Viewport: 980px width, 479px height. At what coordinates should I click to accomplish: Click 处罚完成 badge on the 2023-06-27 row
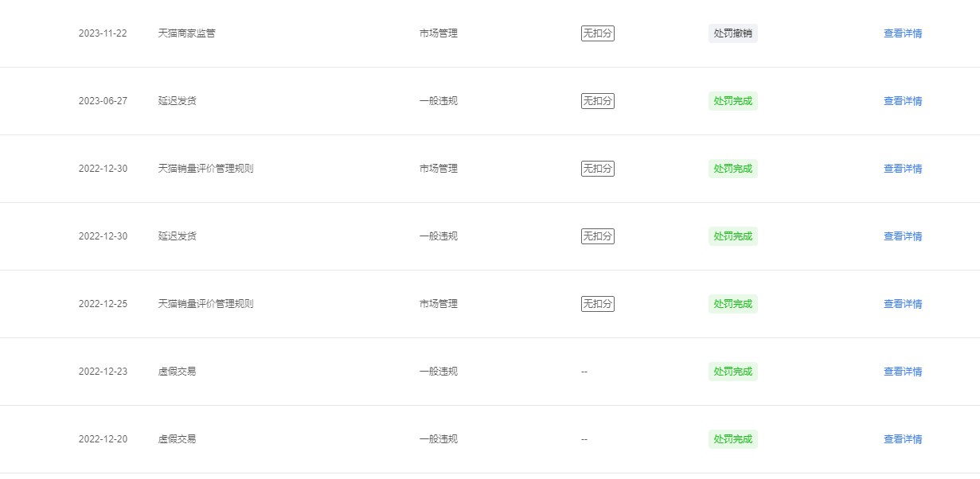pyautogui.click(x=733, y=101)
